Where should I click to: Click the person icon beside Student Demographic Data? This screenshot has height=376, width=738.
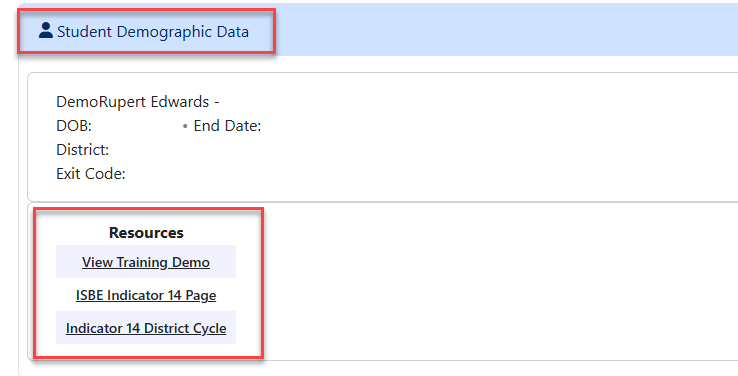tap(46, 31)
